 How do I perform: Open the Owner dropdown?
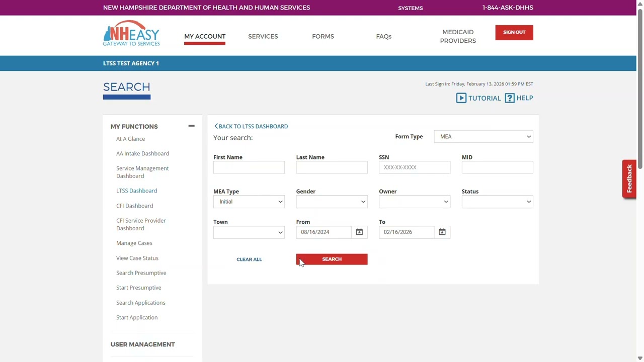[x=415, y=202]
